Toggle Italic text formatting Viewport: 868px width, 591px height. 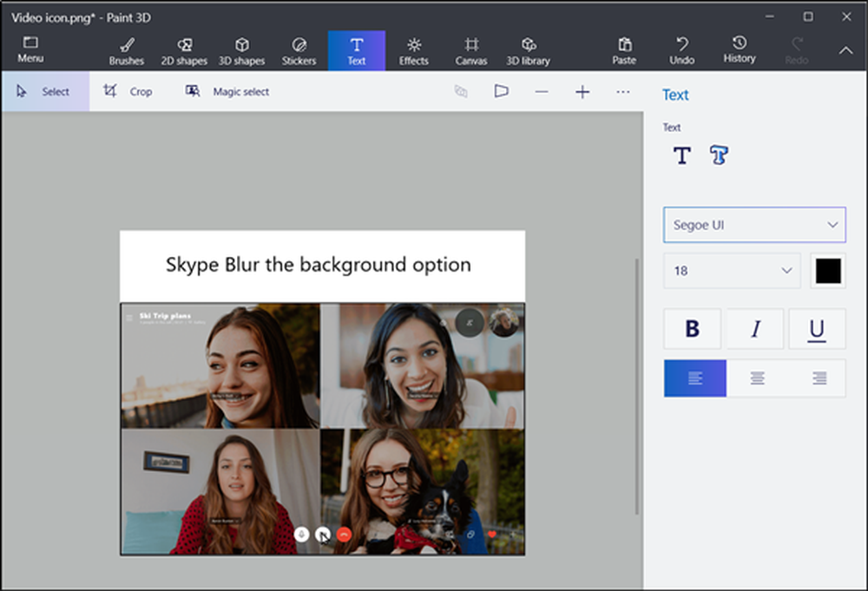coord(755,329)
